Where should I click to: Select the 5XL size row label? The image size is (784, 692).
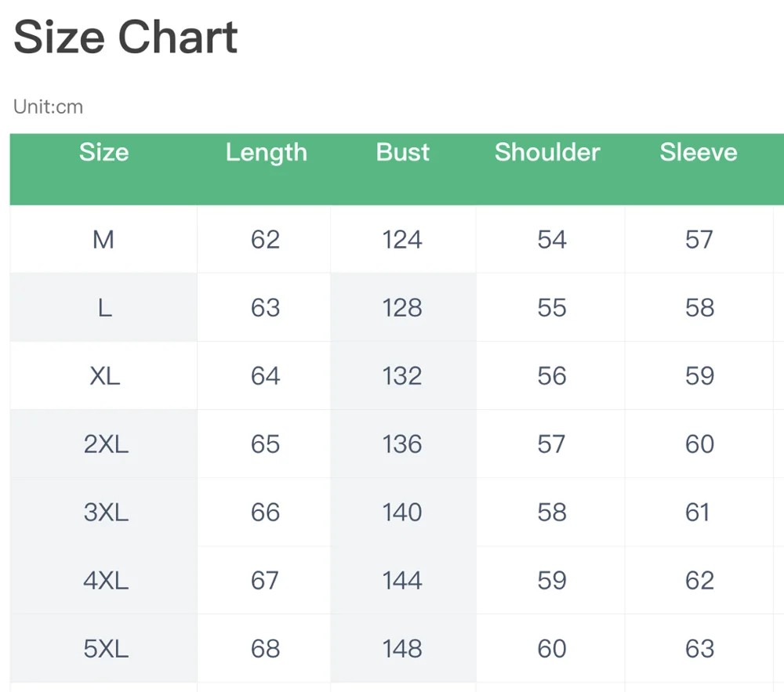106,649
